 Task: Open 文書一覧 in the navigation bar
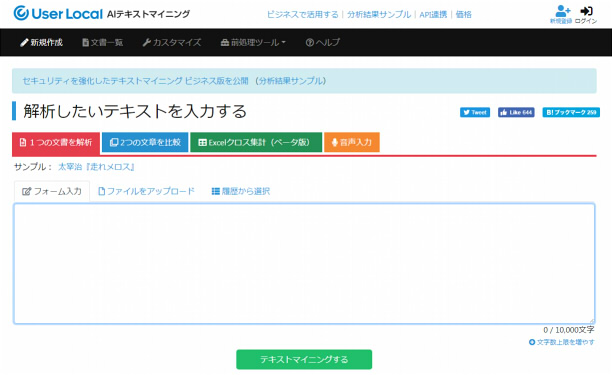pos(102,42)
